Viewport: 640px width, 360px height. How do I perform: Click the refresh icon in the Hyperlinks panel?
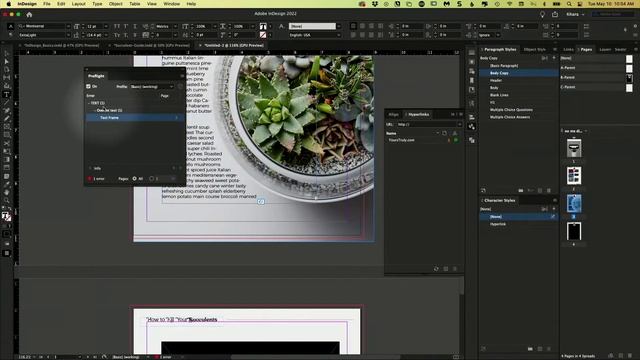[436, 269]
